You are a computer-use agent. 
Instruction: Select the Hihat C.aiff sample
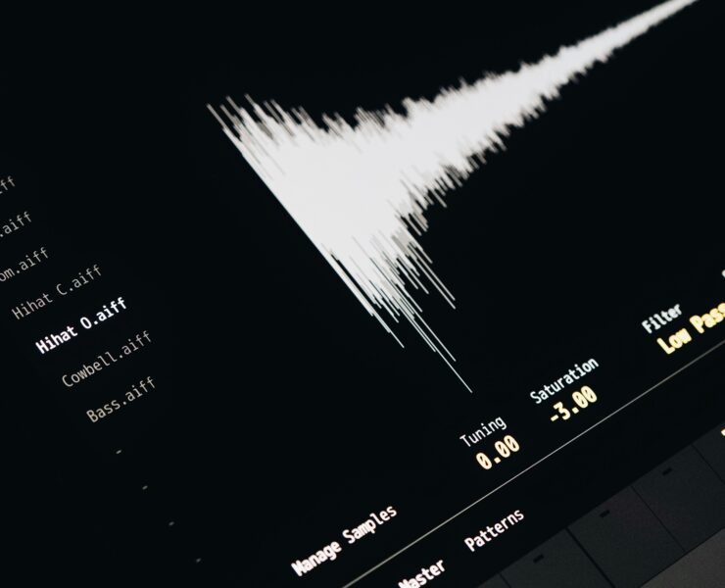57,292
